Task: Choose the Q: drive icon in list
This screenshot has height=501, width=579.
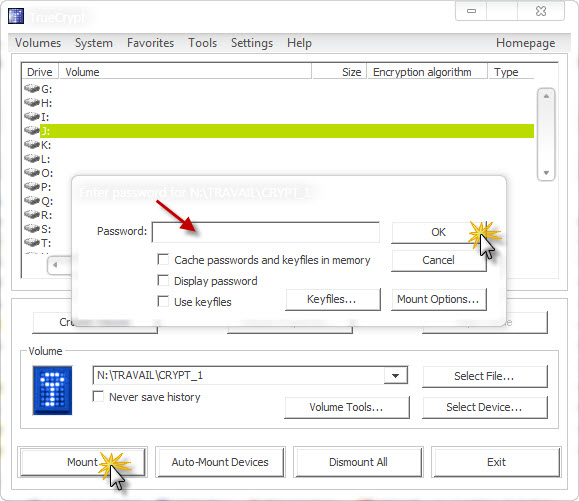Action: pyautogui.click(x=32, y=200)
